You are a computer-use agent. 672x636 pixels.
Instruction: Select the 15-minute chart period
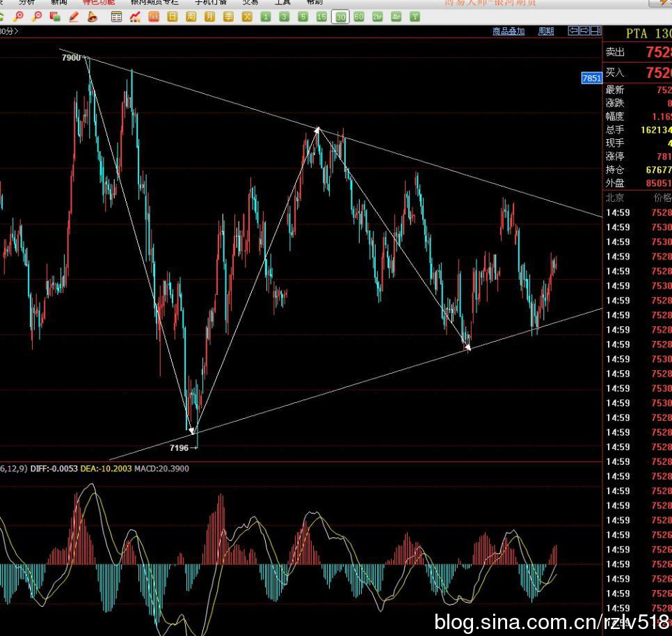tap(321, 17)
